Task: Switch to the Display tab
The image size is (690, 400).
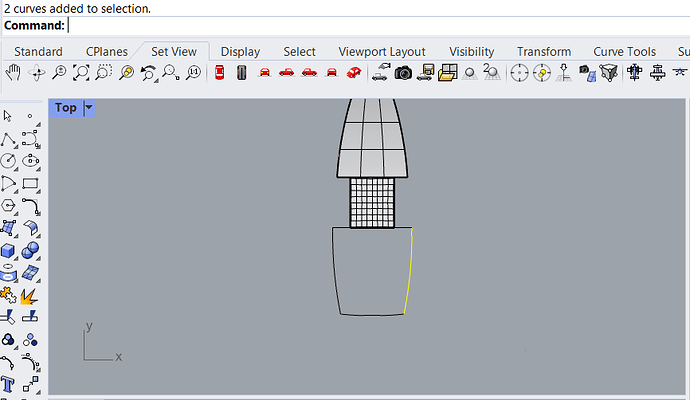Action: click(240, 51)
